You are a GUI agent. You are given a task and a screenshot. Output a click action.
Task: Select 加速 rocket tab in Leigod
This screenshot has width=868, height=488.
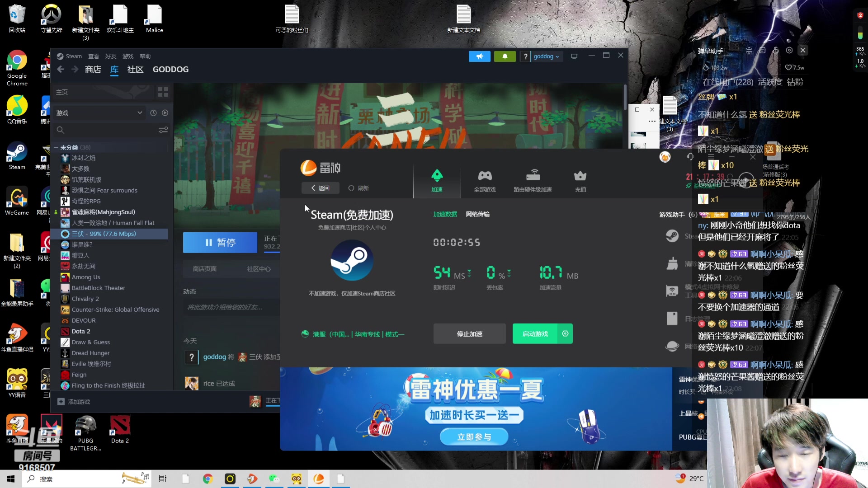tap(437, 181)
